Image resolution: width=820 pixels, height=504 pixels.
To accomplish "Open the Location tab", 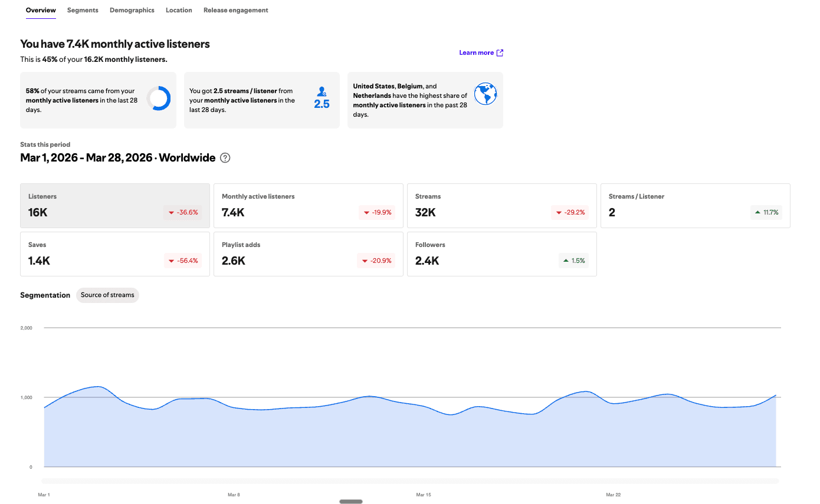I will (x=179, y=10).
